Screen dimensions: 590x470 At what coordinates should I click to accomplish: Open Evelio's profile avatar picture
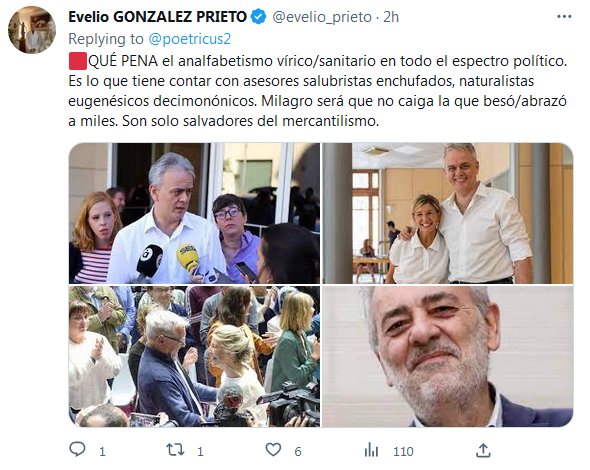point(32,30)
